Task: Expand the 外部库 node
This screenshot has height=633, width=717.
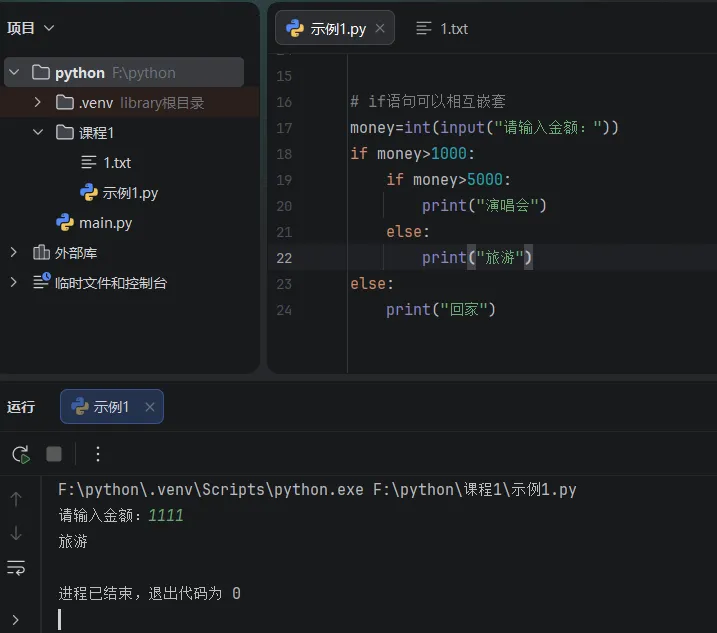Action: (14, 252)
